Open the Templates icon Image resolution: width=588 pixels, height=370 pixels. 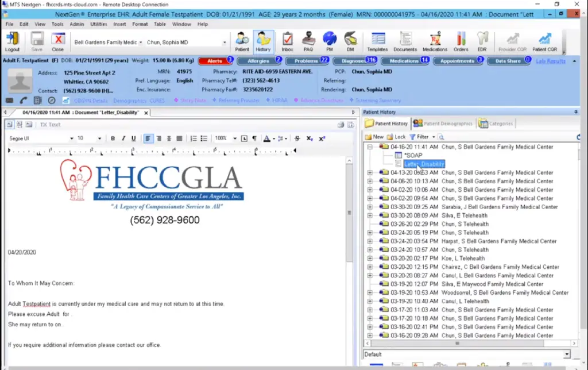click(377, 41)
